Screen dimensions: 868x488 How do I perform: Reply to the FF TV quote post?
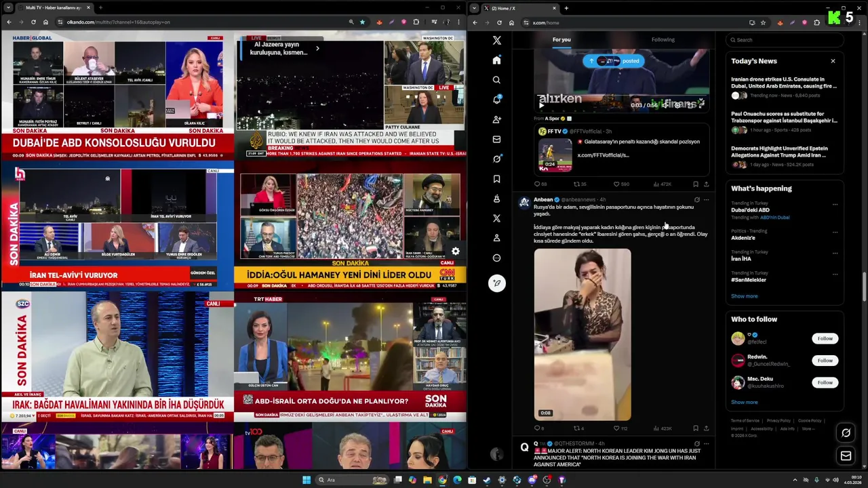pyautogui.click(x=540, y=184)
